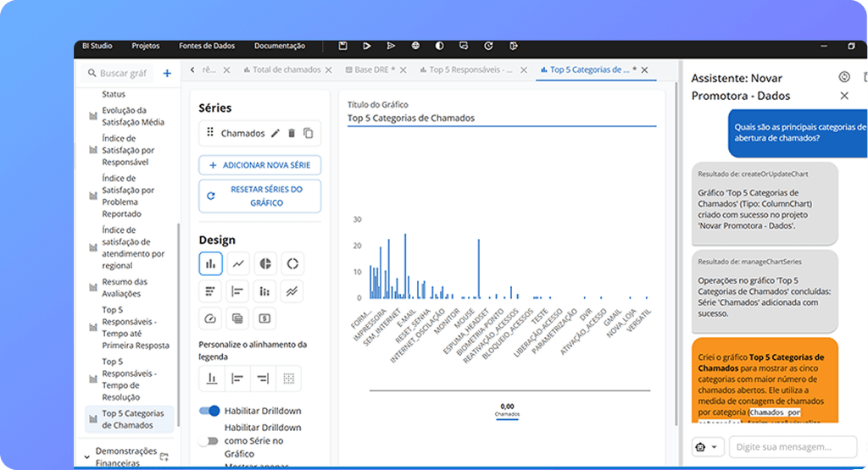Screen dimensions: 868x470
Task: Switch to Base DRE tab
Action: 370,69
